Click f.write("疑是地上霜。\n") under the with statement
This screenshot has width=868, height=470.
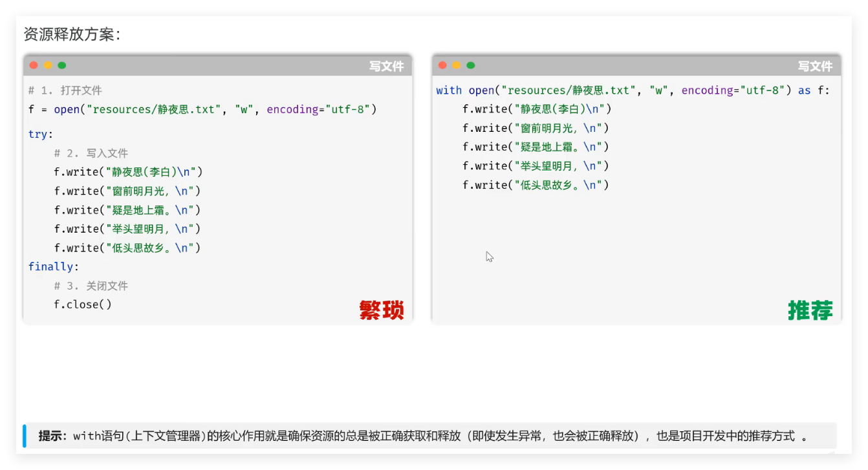[x=536, y=147]
